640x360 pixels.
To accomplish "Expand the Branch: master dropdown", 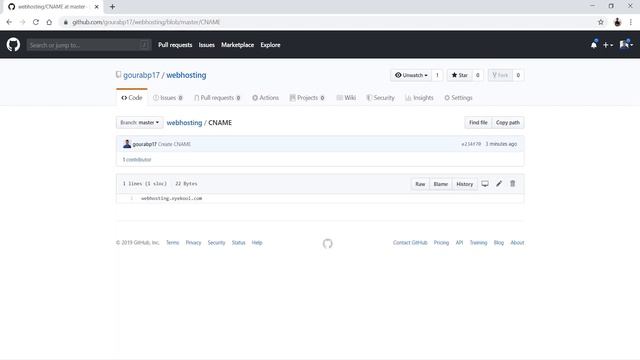I will tap(140, 122).
